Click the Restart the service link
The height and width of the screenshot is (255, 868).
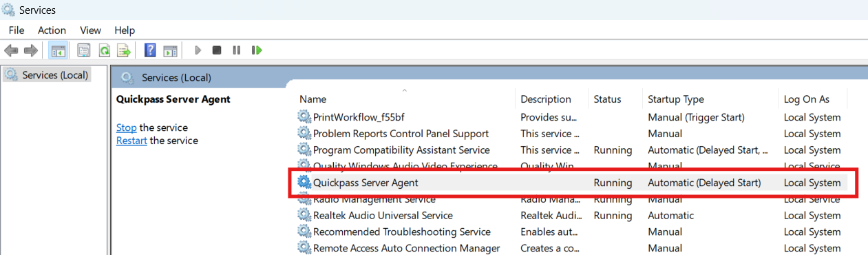(131, 141)
